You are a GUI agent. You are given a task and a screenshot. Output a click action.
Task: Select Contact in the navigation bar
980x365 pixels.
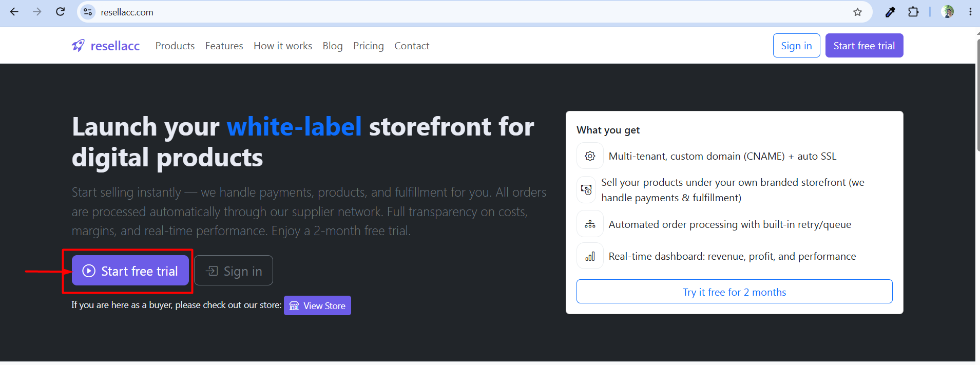click(x=412, y=46)
